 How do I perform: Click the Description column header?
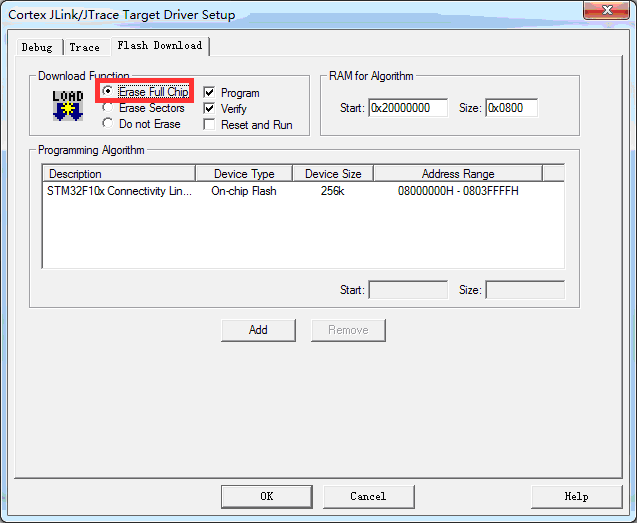pos(119,174)
